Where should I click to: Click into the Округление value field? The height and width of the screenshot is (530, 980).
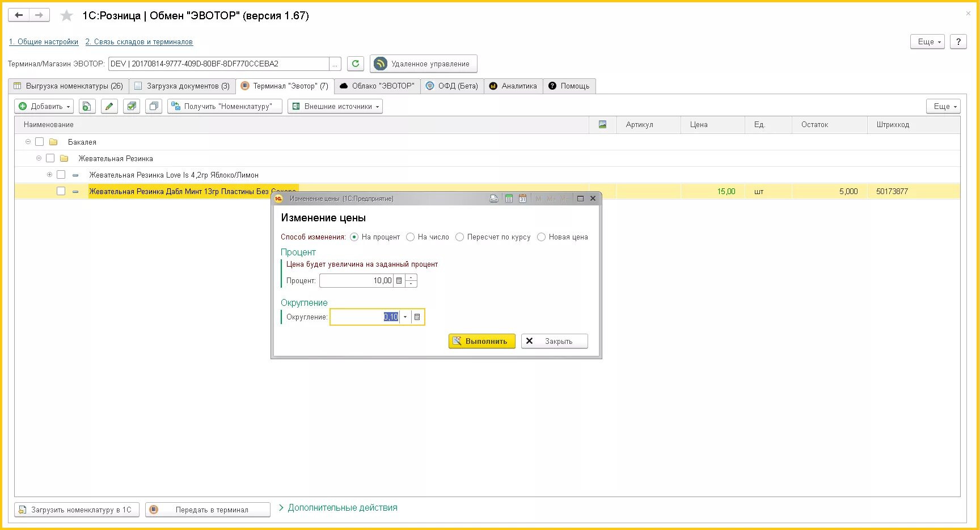pyautogui.click(x=365, y=317)
